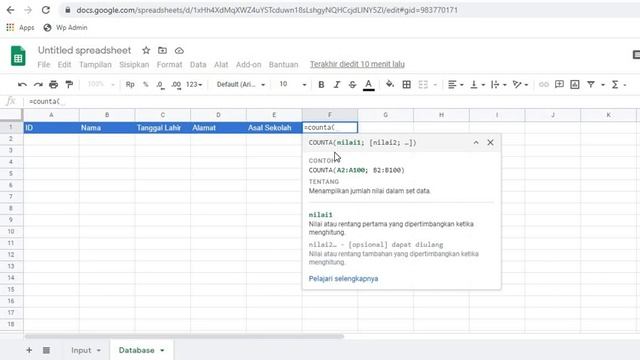Open the all sheets list
The width and height of the screenshot is (640, 360).
[x=46, y=350]
